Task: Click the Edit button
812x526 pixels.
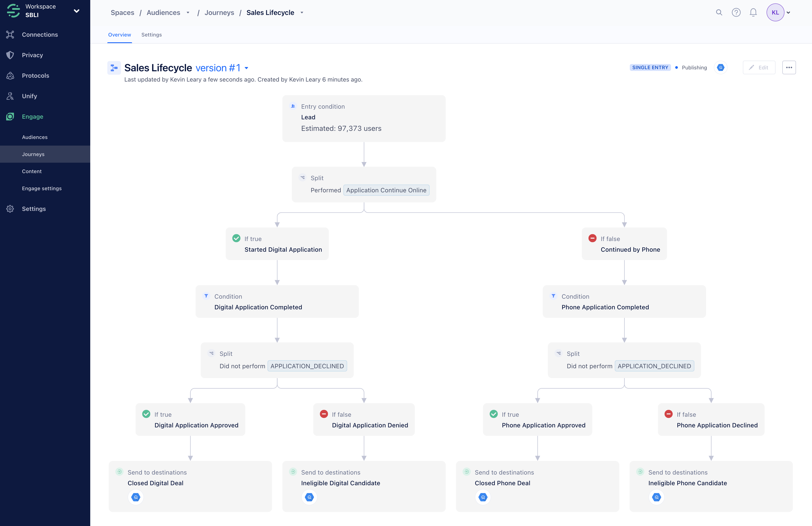Action: pos(759,67)
